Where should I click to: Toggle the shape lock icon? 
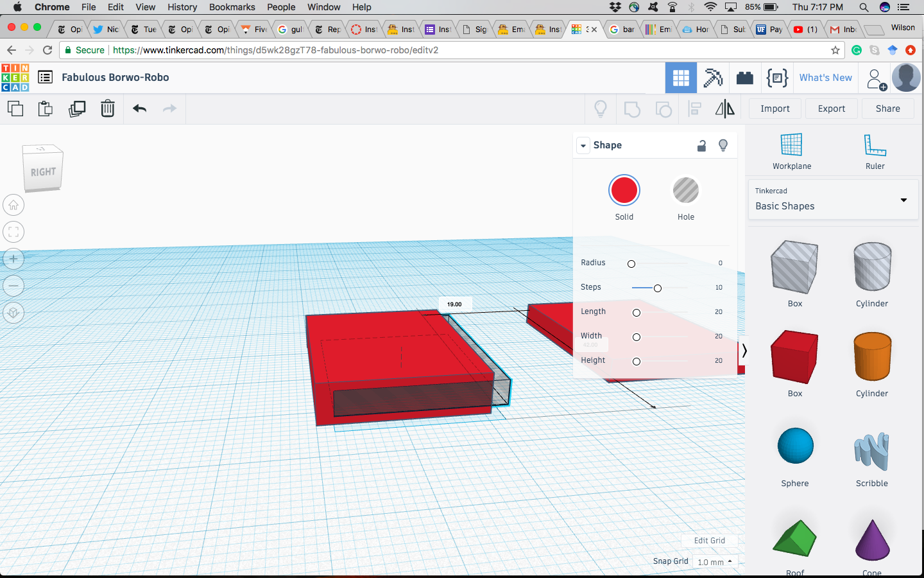point(701,146)
